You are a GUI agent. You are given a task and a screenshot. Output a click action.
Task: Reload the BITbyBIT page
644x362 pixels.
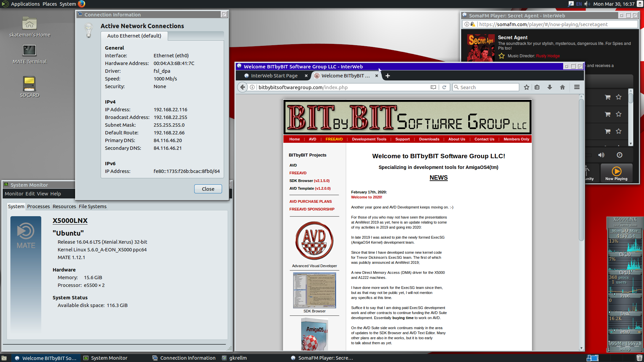tap(444, 87)
